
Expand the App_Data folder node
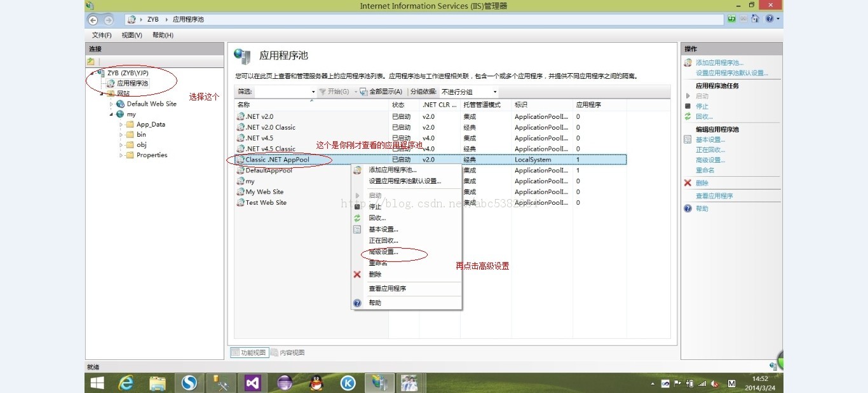pos(121,125)
